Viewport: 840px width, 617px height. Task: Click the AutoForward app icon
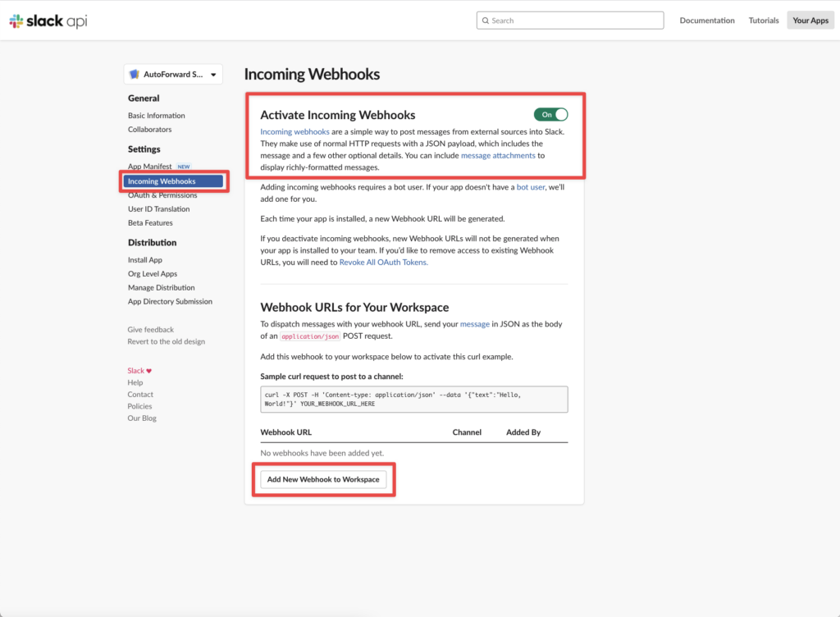pos(135,74)
